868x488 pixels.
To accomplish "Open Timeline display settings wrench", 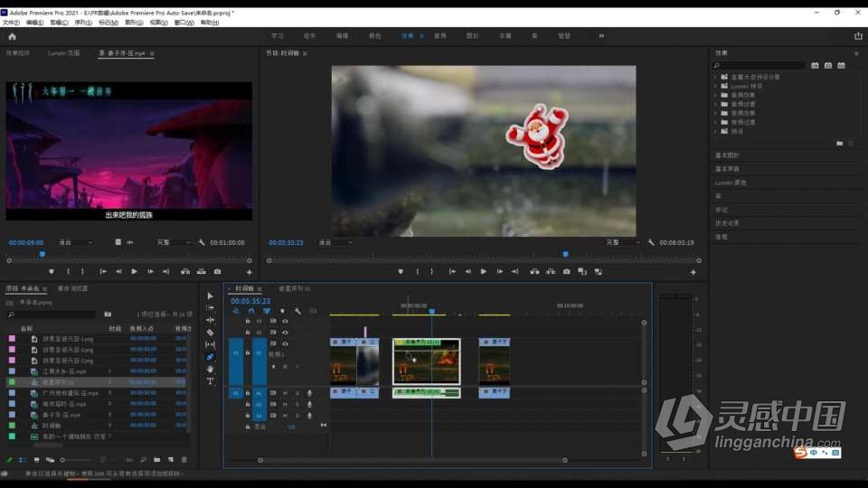I will pyautogui.click(x=297, y=311).
